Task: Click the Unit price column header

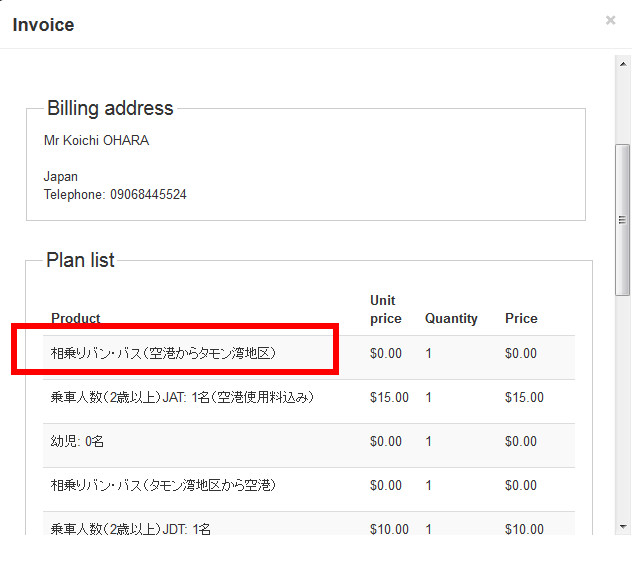Action: coord(385,309)
